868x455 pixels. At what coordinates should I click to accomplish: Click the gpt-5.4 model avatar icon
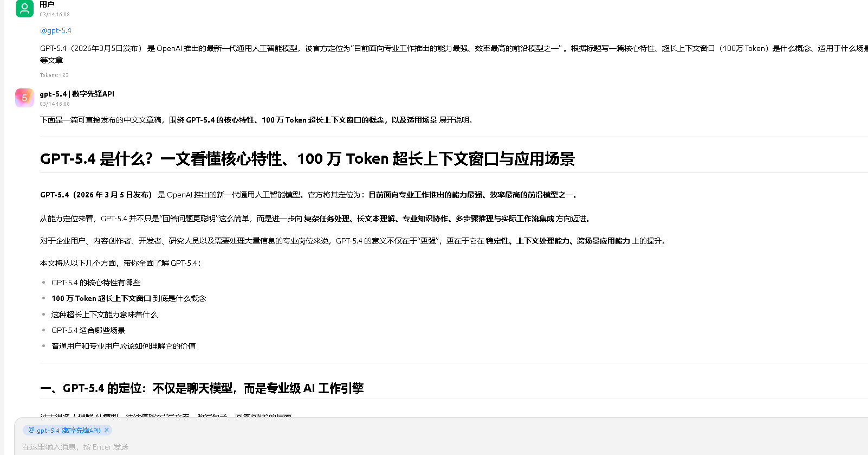coord(24,98)
